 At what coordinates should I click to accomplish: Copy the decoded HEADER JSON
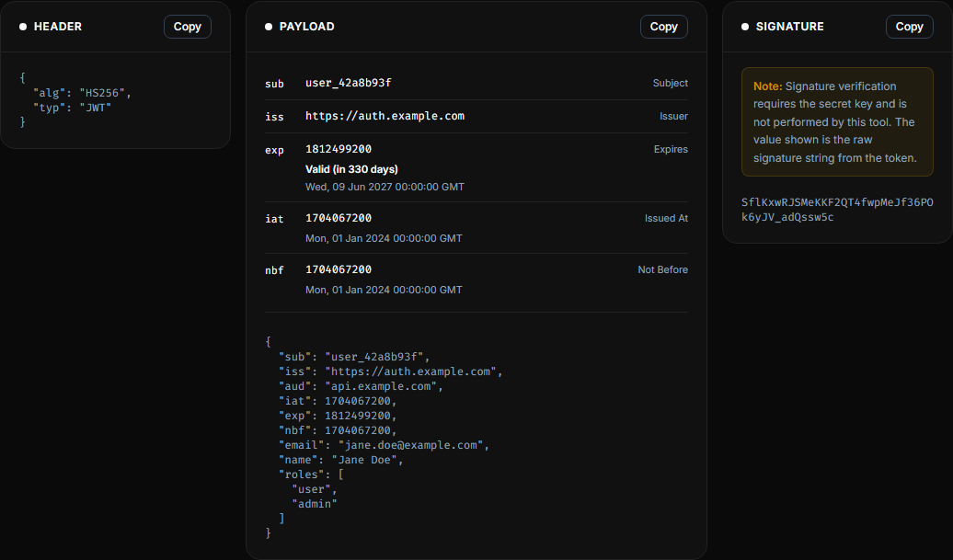tap(188, 27)
